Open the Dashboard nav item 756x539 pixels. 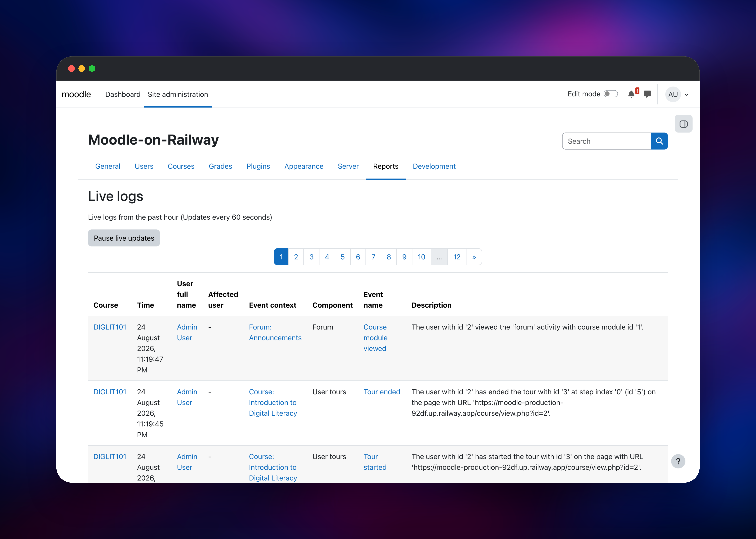(x=123, y=94)
